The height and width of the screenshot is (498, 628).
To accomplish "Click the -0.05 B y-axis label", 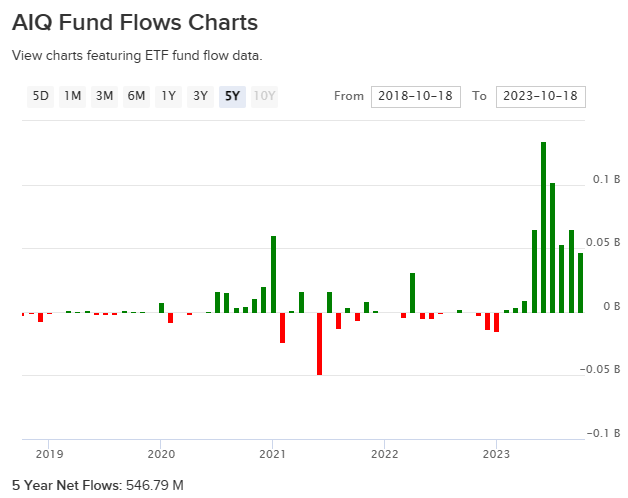I will [x=600, y=369].
